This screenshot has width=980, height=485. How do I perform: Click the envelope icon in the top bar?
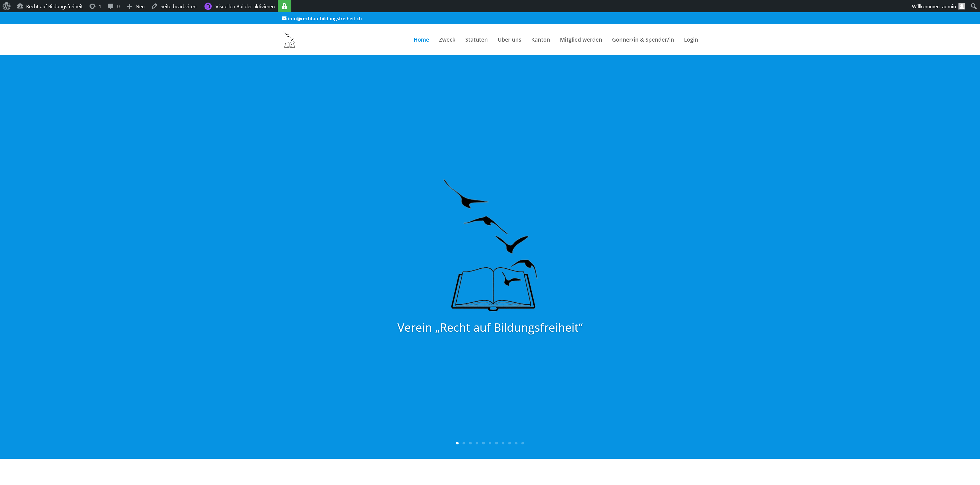point(284,18)
